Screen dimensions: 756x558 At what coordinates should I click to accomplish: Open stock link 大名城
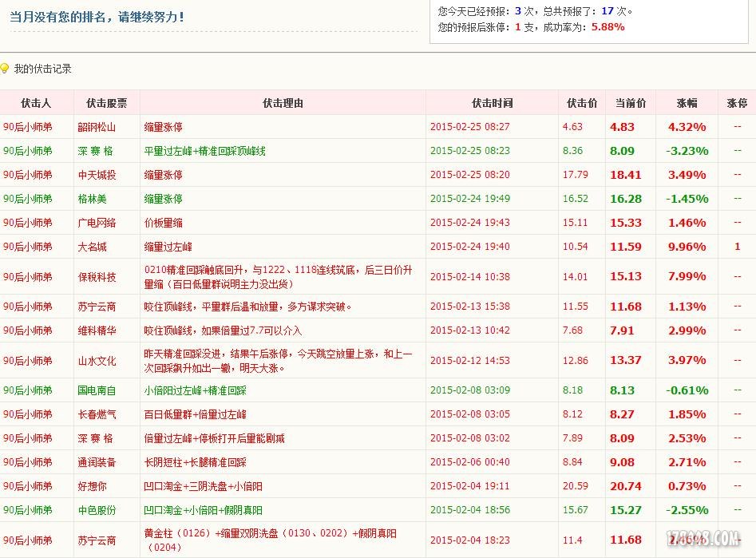tap(92, 247)
